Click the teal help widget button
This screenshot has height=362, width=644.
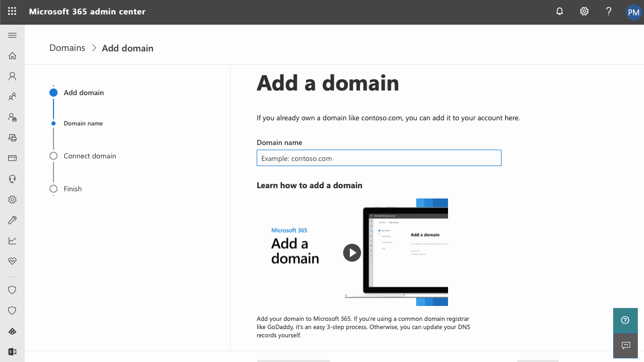[x=625, y=320]
